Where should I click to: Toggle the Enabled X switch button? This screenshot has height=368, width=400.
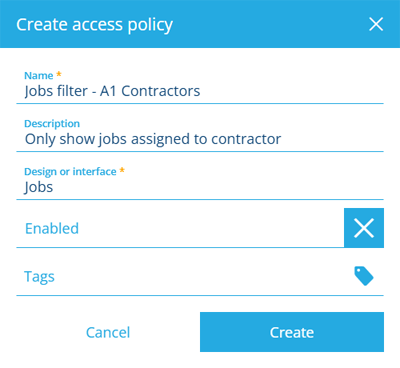364,228
